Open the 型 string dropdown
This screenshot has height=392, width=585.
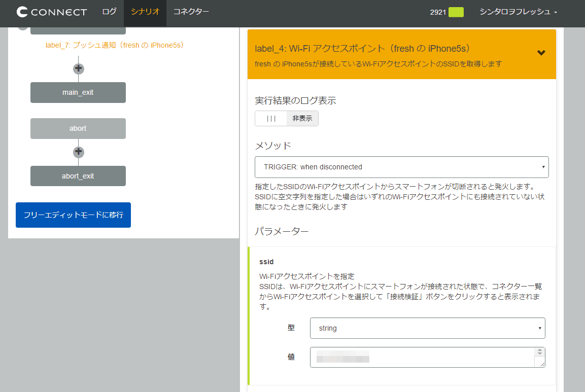point(427,328)
